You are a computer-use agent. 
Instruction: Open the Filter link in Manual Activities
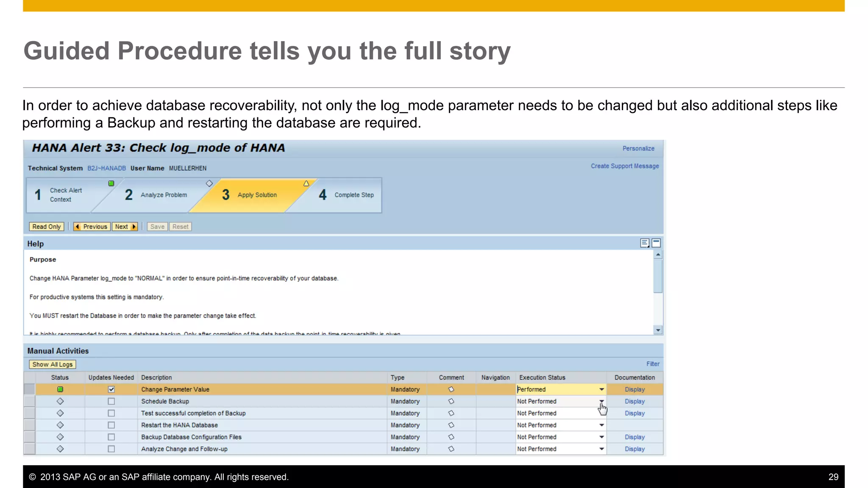point(653,364)
